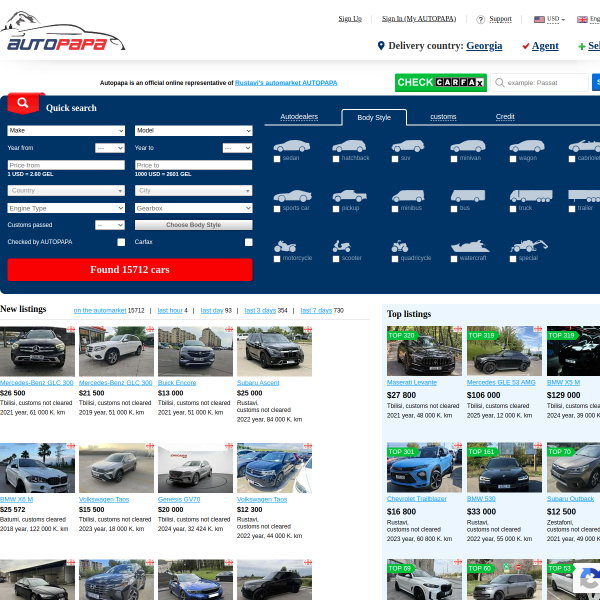Change delivery country Georgia link
Screen dimensions: 600x600
pyautogui.click(x=484, y=46)
